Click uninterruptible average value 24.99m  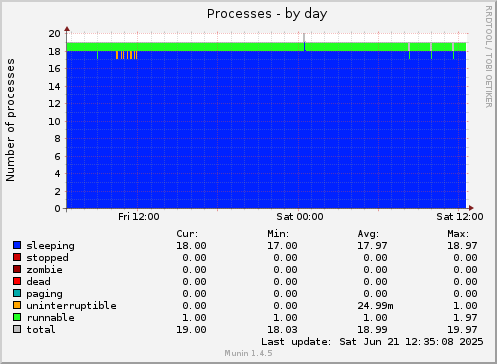point(375,306)
